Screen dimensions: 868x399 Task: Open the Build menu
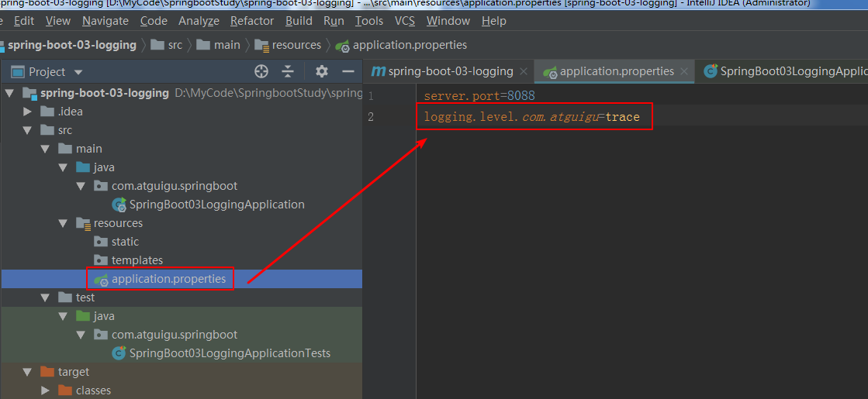299,21
